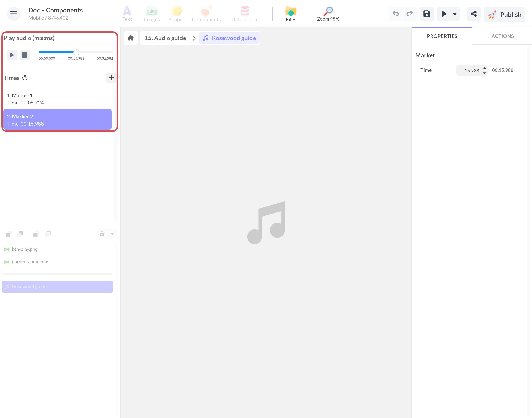Open the Images tool
This screenshot has width=532, height=418.
pos(152,14)
